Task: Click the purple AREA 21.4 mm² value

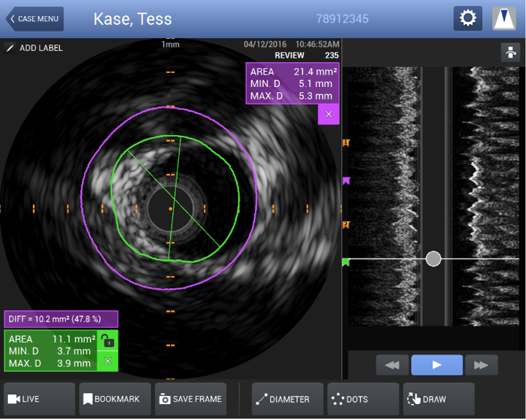Action: point(315,72)
